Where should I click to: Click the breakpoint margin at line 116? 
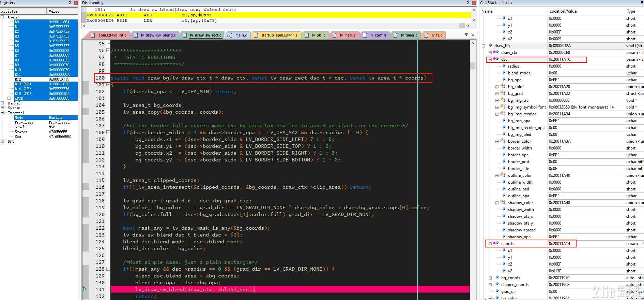click(x=86, y=187)
